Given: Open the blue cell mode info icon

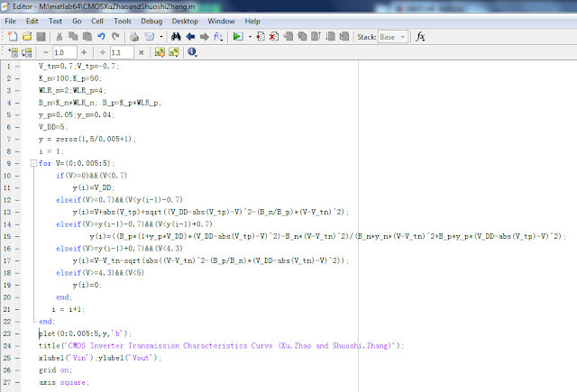Looking at the screenshot, I should tap(192, 52).
